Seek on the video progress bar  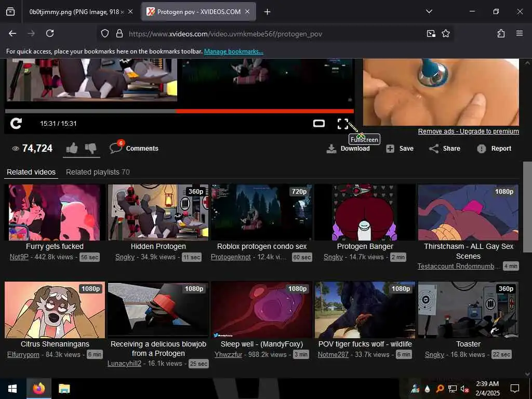pos(179,111)
